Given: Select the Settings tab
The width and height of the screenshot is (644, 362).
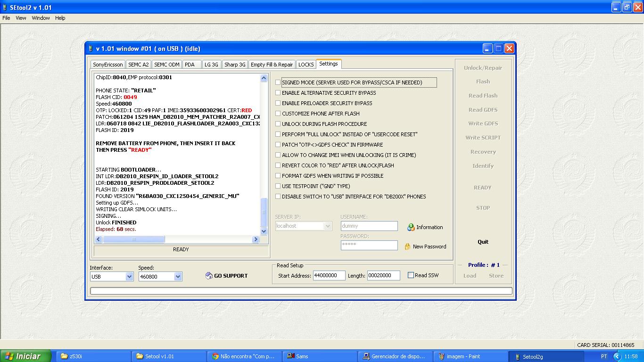Looking at the screenshot, I should point(329,64).
